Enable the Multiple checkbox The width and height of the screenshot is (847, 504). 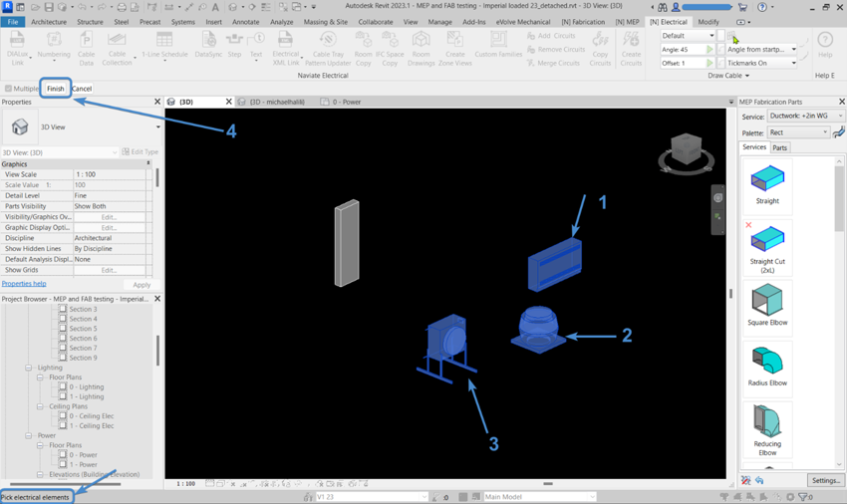(8, 89)
